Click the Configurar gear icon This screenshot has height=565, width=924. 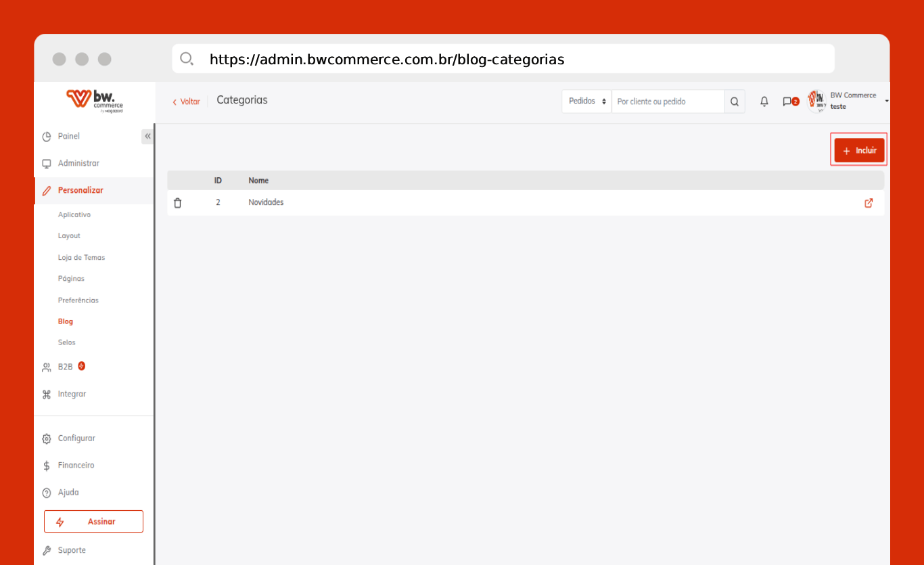47,439
